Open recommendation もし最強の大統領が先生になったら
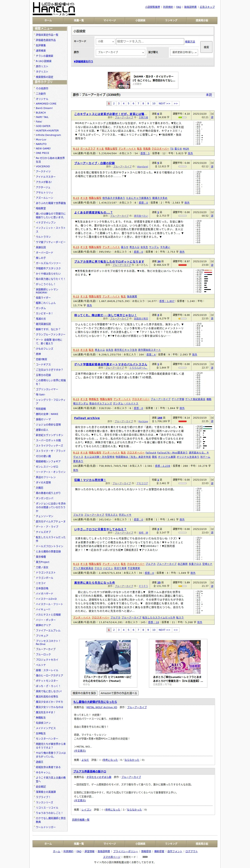This screenshot has width=250, height=868. click(95, 701)
